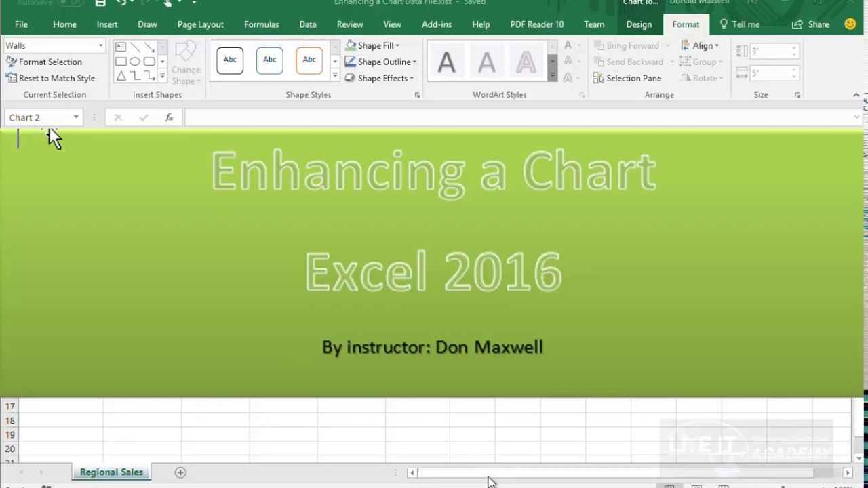Switch to the Insert tab
The height and width of the screenshot is (488, 868).
pos(107,24)
